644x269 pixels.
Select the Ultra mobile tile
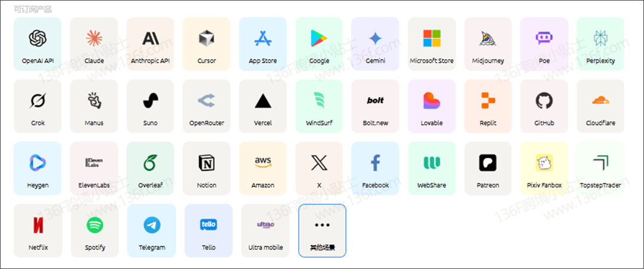(265, 231)
